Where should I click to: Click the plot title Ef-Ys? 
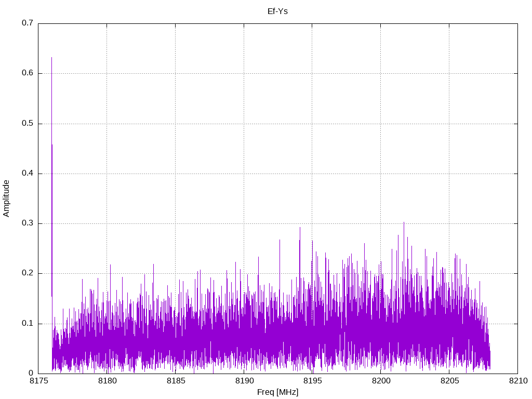pyautogui.click(x=278, y=11)
